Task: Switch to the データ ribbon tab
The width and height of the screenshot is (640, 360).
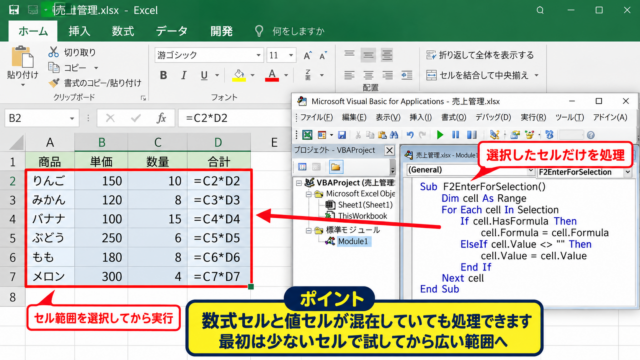Action: [171, 31]
